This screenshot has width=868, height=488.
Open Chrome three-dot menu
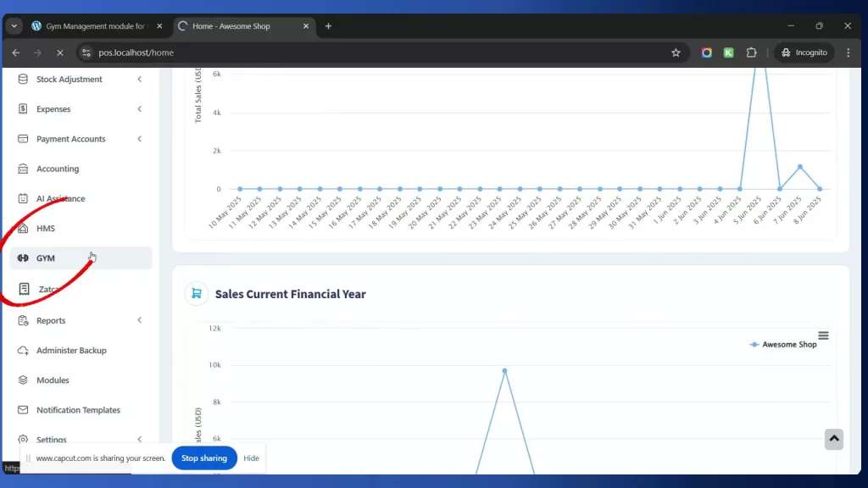848,53
